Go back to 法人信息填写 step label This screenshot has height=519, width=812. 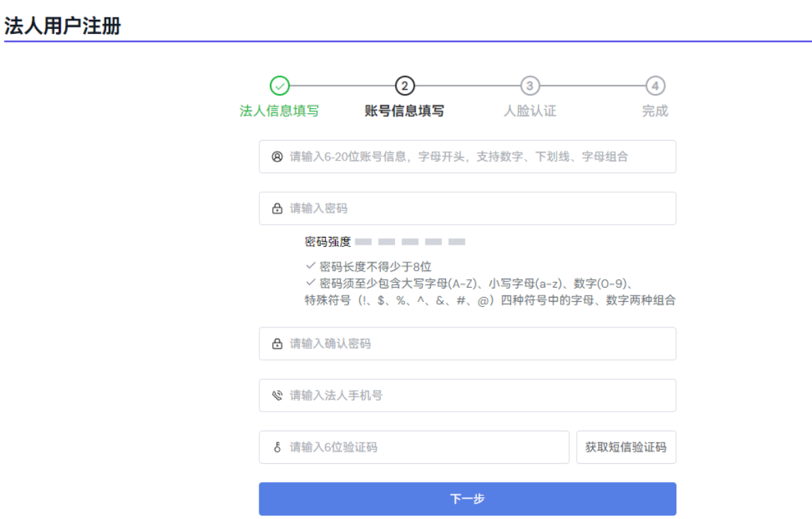click(279, 111)
